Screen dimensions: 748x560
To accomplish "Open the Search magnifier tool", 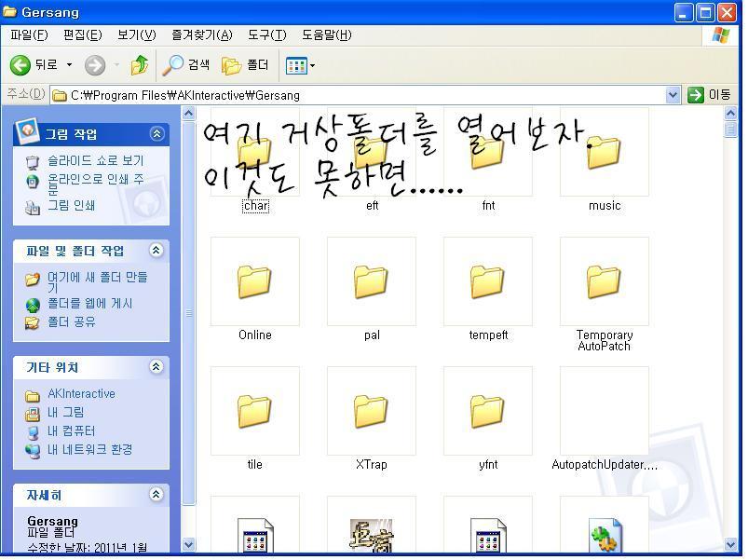I will tap(185, 65).
